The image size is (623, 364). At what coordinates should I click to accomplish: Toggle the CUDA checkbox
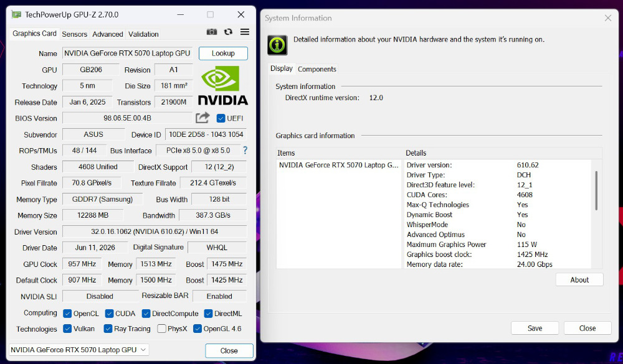click(109, 314)
